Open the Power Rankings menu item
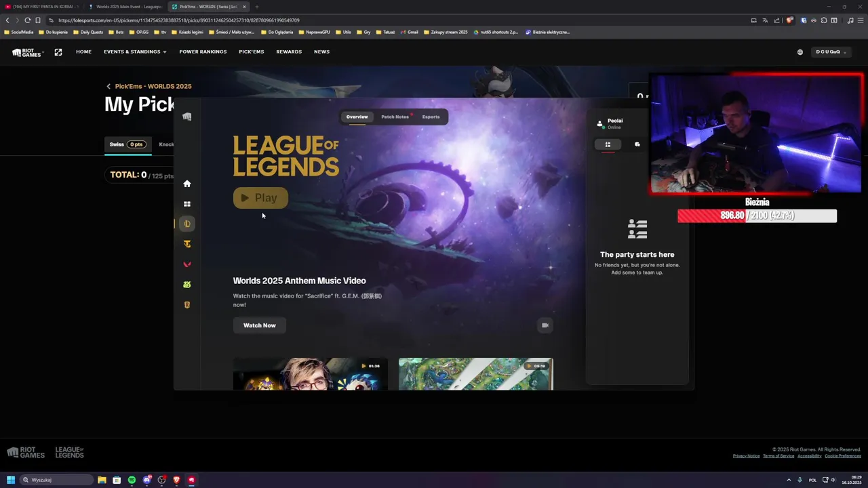The width and height of the screenshot is (868, 488). pos(203,52)
